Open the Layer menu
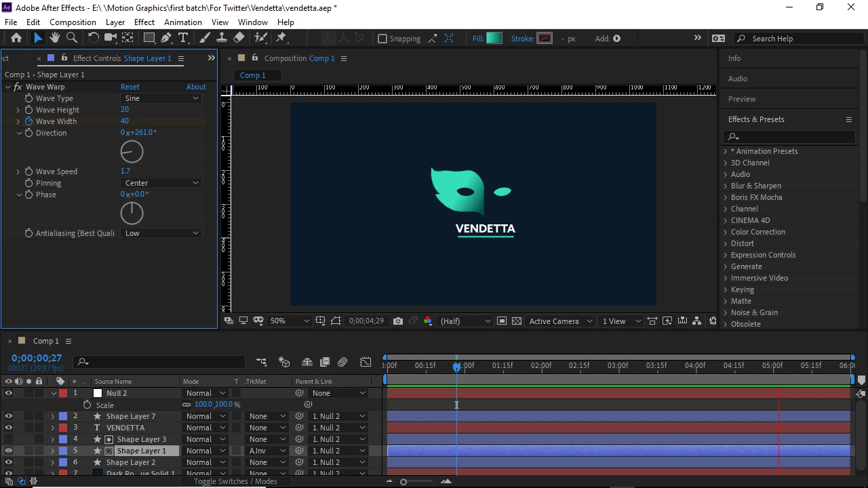 tap(115, 22)
